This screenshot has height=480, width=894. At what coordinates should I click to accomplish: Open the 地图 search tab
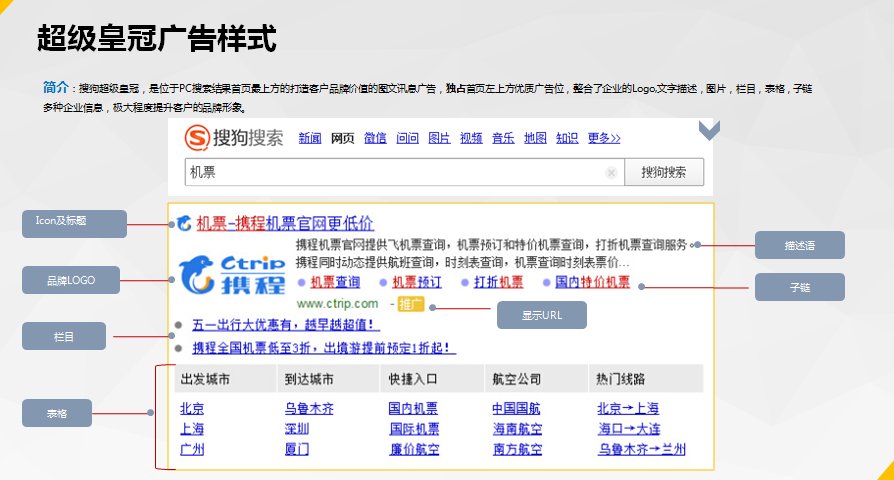535,138
